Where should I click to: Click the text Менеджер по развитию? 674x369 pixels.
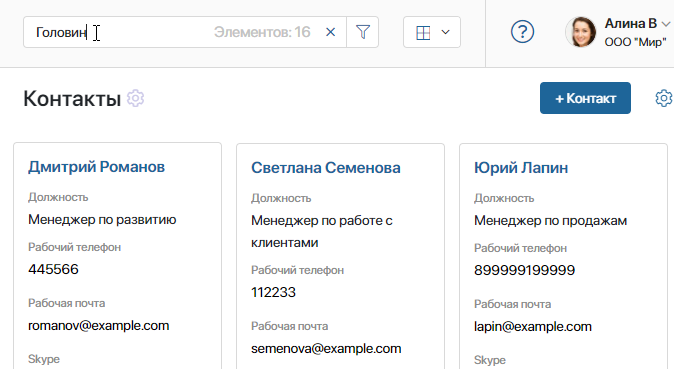click(x=102, y=220)
